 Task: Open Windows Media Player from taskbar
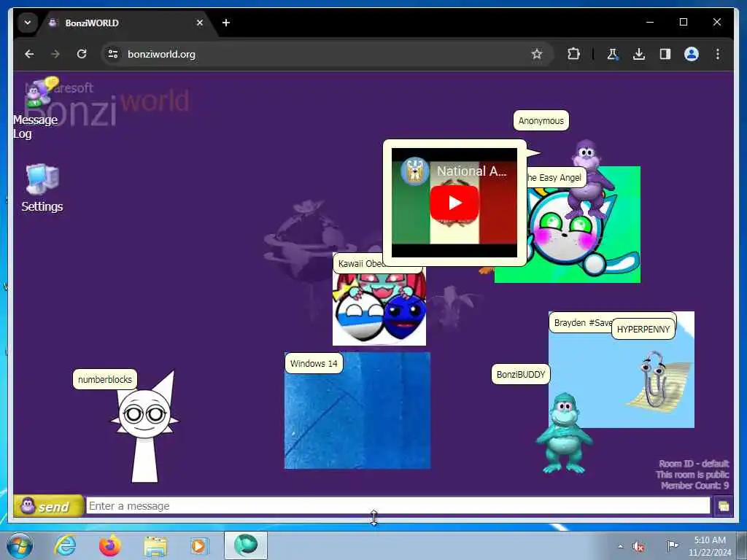(x=199, y=545)
